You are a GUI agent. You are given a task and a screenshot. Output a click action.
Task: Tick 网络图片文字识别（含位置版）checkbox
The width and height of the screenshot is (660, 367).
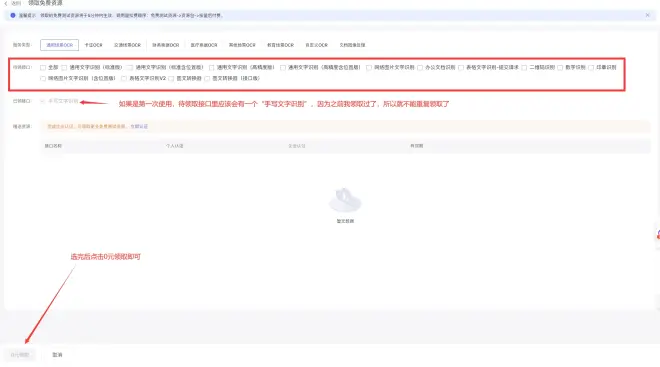click(x=43, y=78)
